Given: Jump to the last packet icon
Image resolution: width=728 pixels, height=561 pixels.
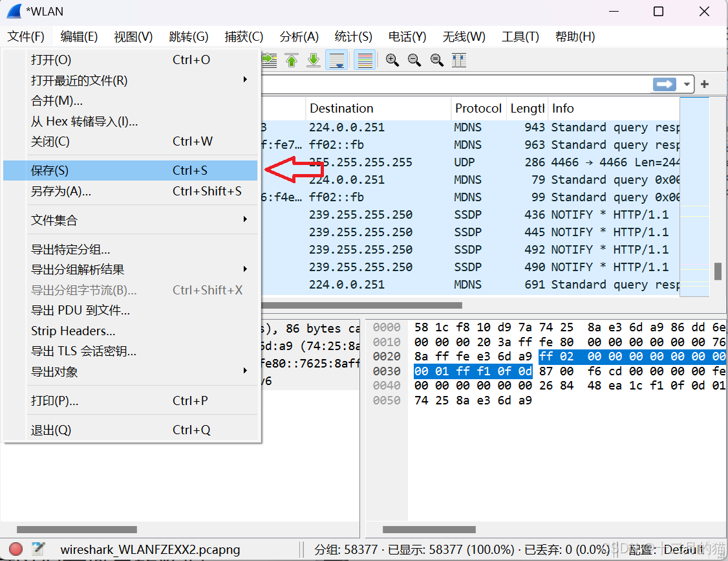Looking at the screenshot, I should pyautogui.click(x=314, y=60).
